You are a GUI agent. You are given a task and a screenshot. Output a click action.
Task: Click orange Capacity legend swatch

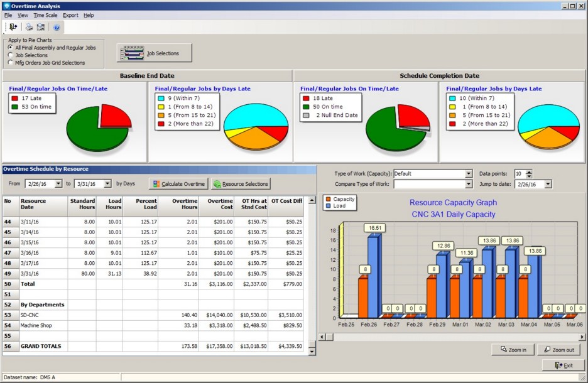tap(328, 199)
